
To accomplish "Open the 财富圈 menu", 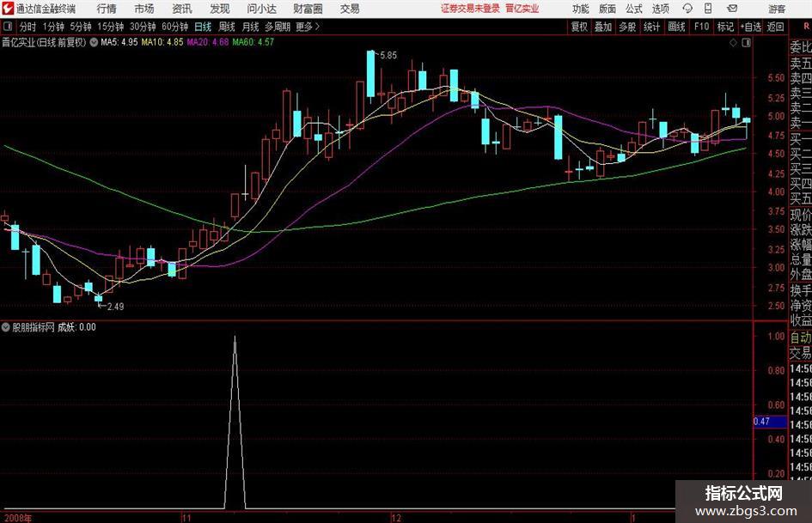I will [308, 9].
